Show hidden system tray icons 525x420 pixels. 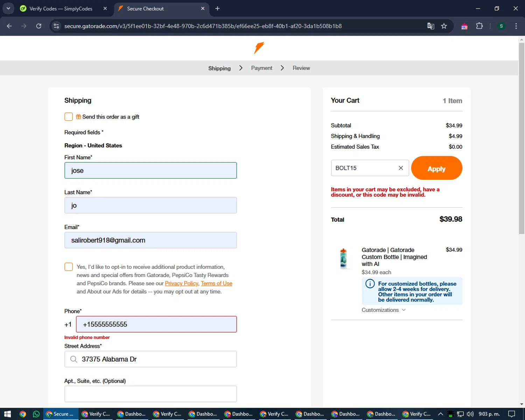pyautogui.click(x=441, y=414)
